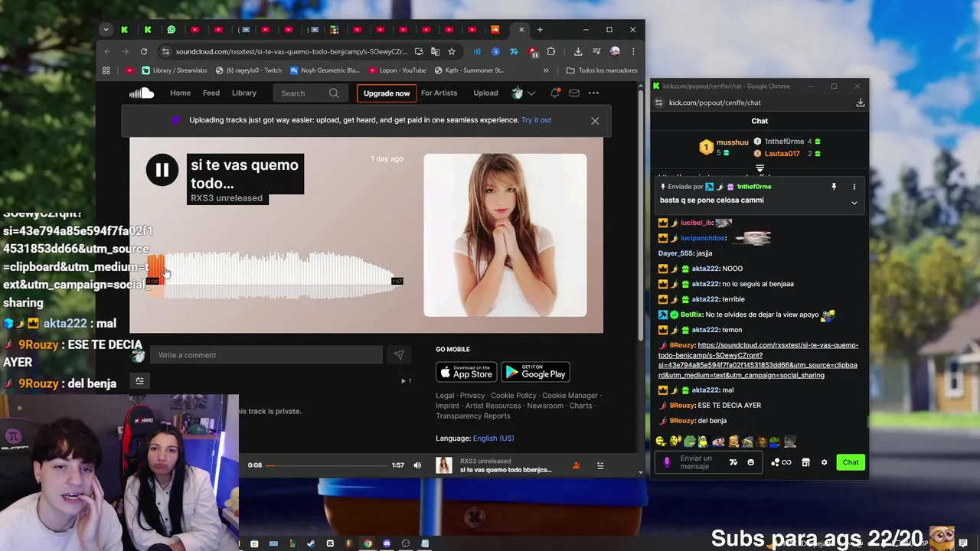Screen dimensions: 980x551
Task: Open the SoundCloud messages envelope
Action: pos(574,93)
